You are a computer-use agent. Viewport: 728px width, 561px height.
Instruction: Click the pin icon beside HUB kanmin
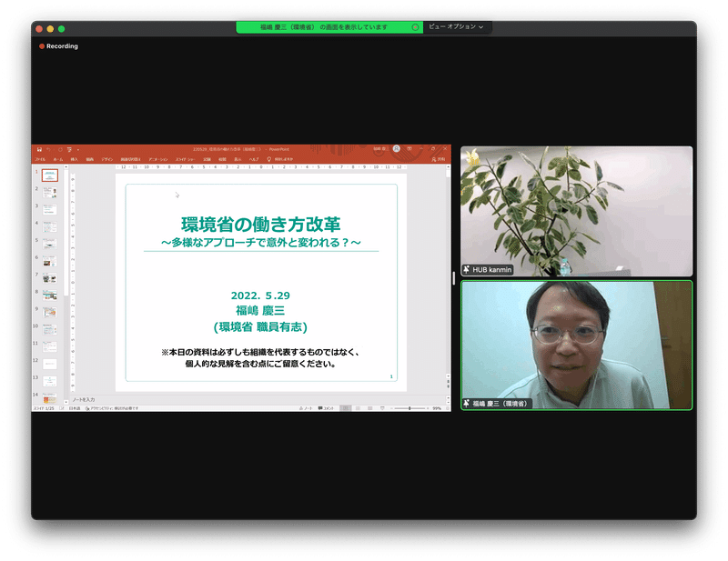pyautogui.click(x=466, y=270)
